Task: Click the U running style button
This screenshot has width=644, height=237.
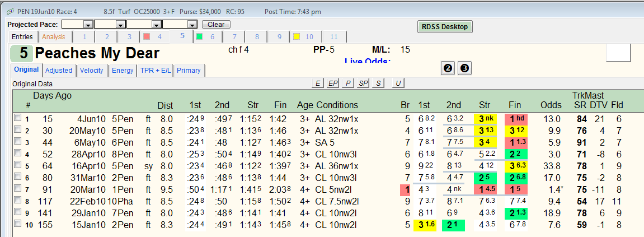Action: pyautogui.click(x=398, y=83)
